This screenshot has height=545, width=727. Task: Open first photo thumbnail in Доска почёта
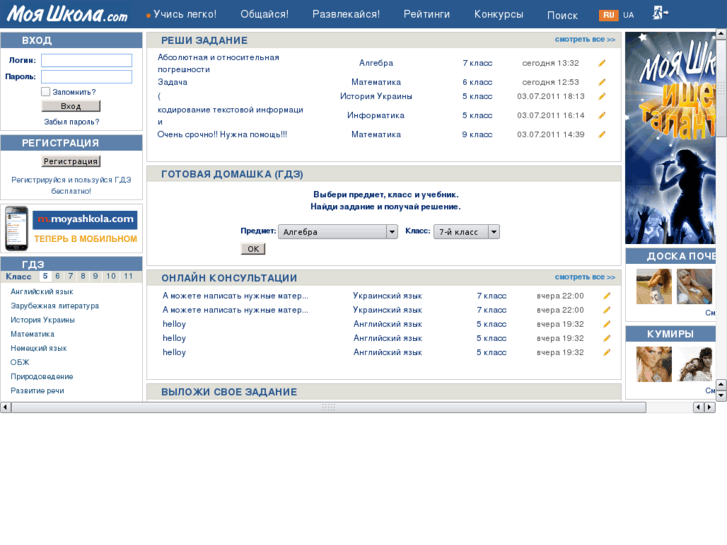click(654, 286)
